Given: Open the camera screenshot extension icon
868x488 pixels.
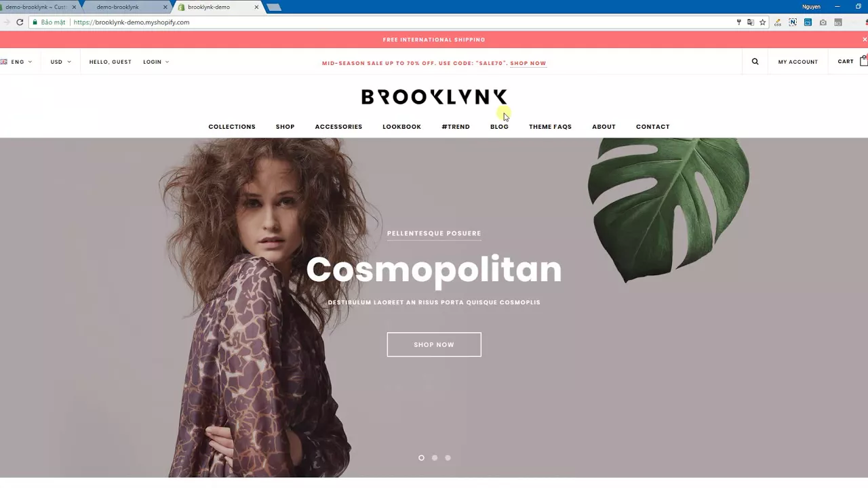Looking at the screenshot, I should [823, 22].
